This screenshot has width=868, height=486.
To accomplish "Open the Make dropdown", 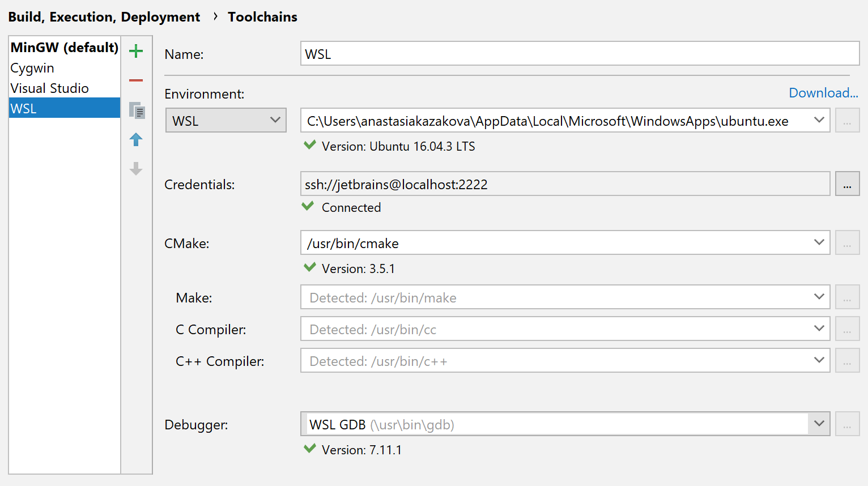I will point(819,297).
